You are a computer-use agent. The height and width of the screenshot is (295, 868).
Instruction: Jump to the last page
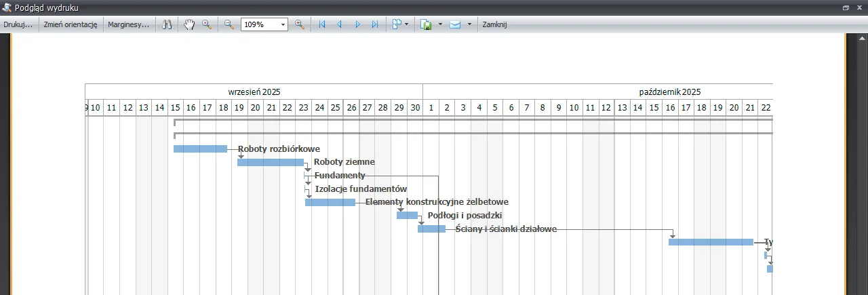point(375,24)
